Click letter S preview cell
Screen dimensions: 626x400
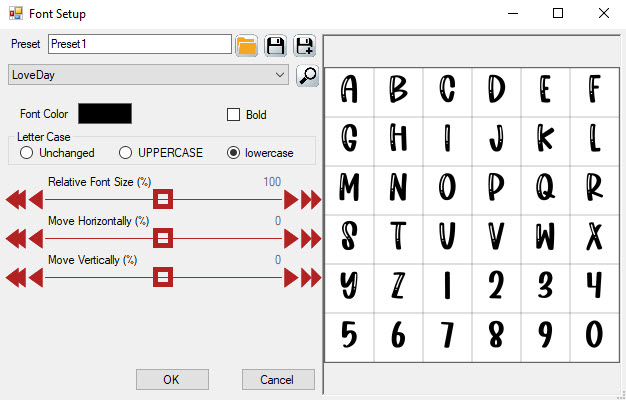point(349,239)
